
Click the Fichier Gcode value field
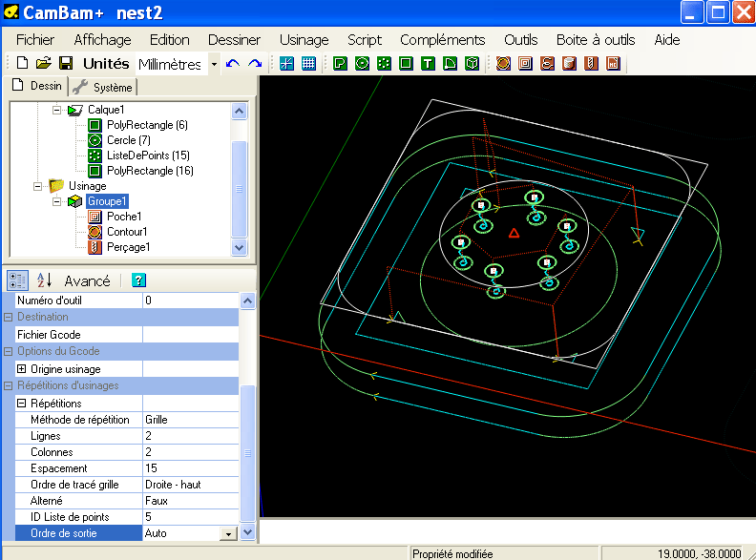189,335
